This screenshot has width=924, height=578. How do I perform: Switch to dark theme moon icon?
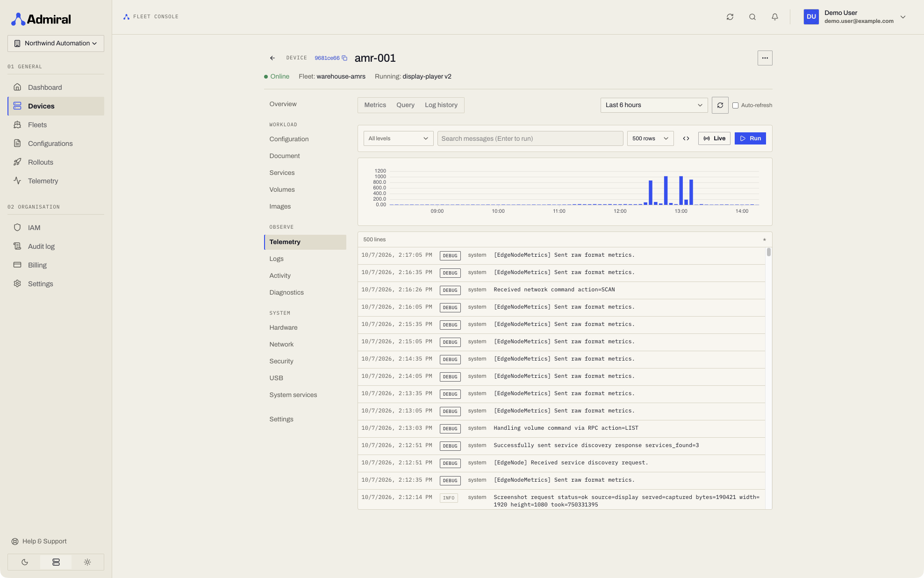click(25, 562)
